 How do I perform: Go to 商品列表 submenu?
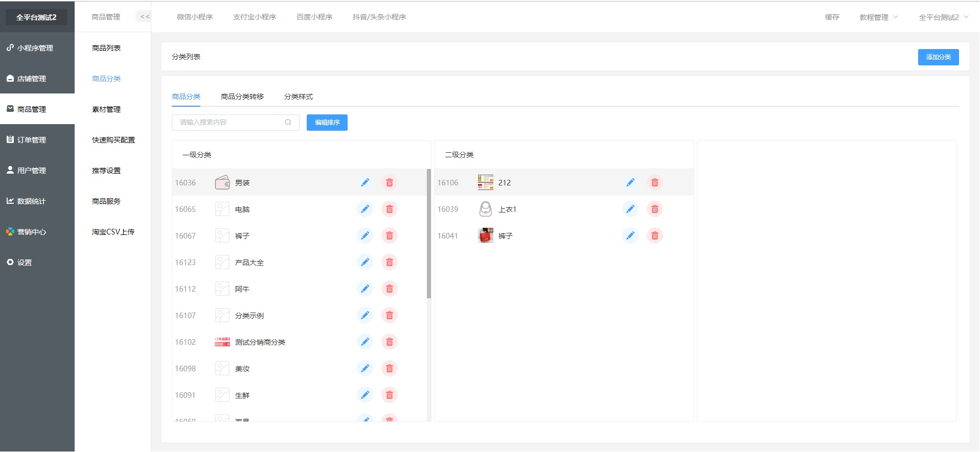click(106, 48)
